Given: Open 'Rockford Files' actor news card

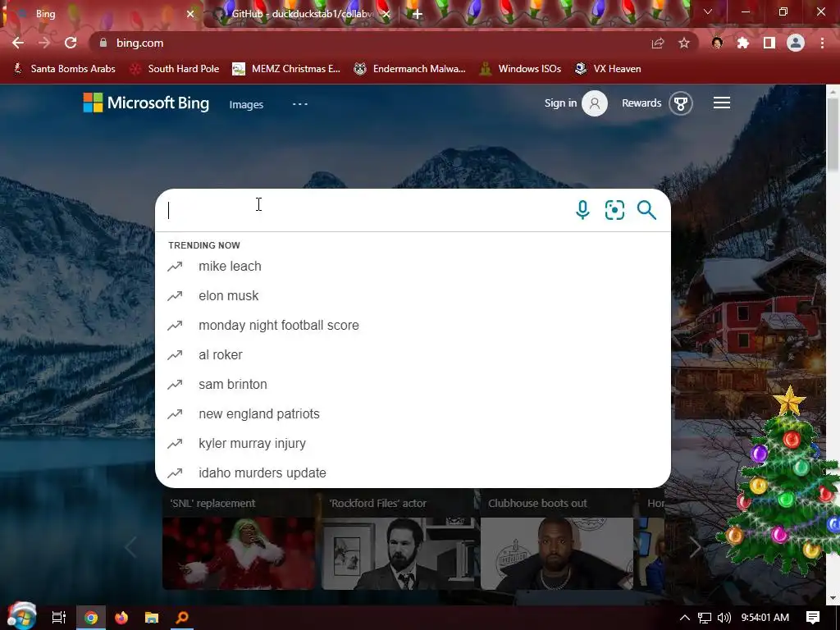Looking at the screenshot, I should click(x=398, y=541).
